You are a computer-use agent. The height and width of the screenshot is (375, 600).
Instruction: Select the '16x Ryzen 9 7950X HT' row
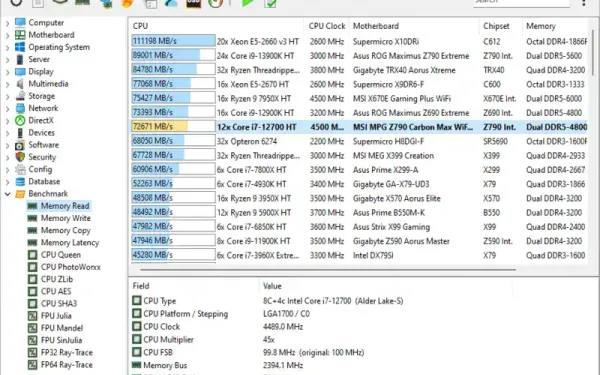point(358,98)
